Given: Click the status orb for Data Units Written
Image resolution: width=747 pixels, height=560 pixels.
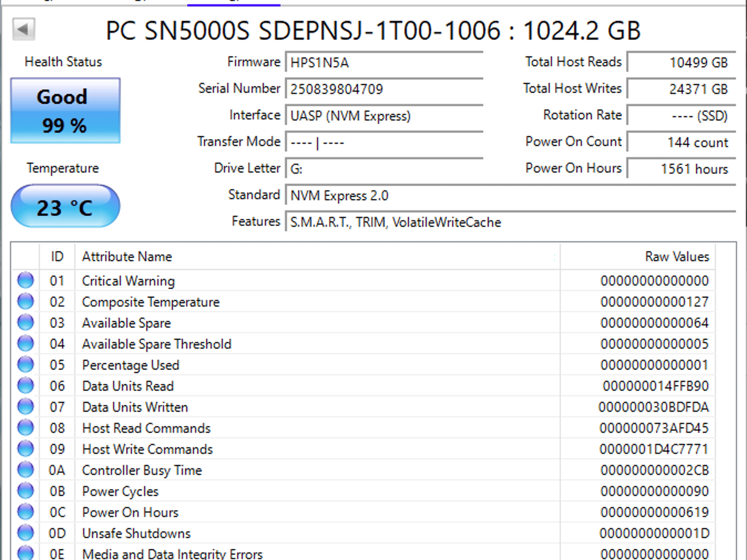Looking at the screenshot, I should pyautogui.click(x=26, y=407).
